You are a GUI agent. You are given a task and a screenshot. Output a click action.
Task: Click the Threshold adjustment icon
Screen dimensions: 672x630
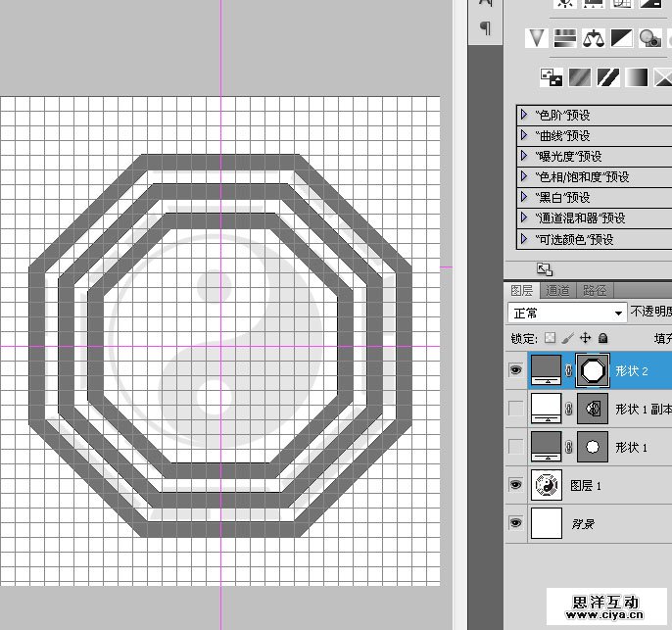608,76
